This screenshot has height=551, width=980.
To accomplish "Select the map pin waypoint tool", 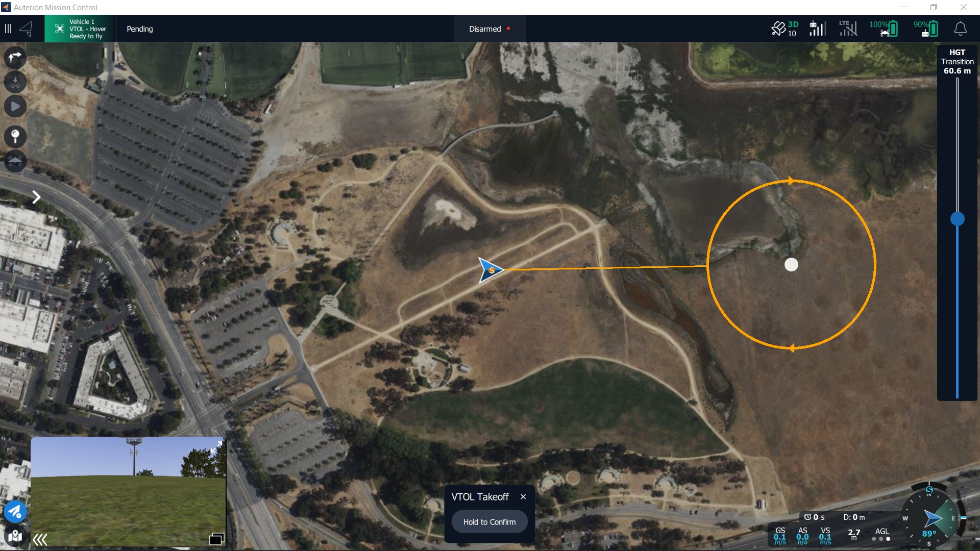I will point(15,136).
